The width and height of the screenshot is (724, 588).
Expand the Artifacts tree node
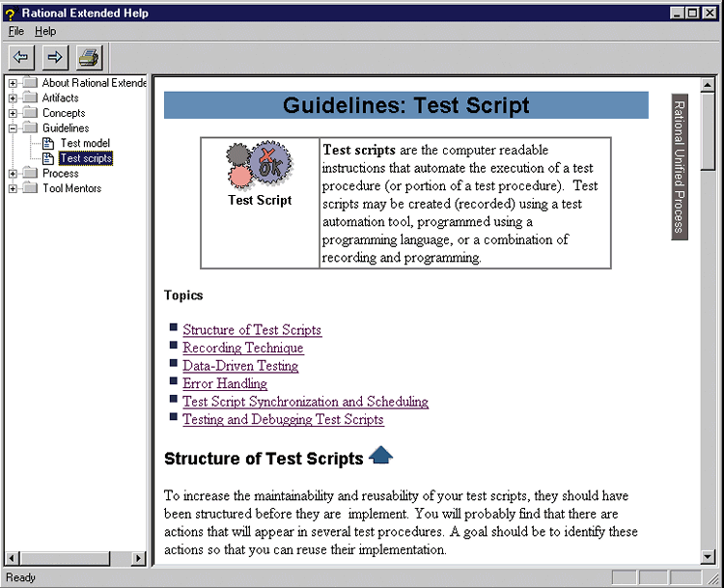tap(13, 98)
